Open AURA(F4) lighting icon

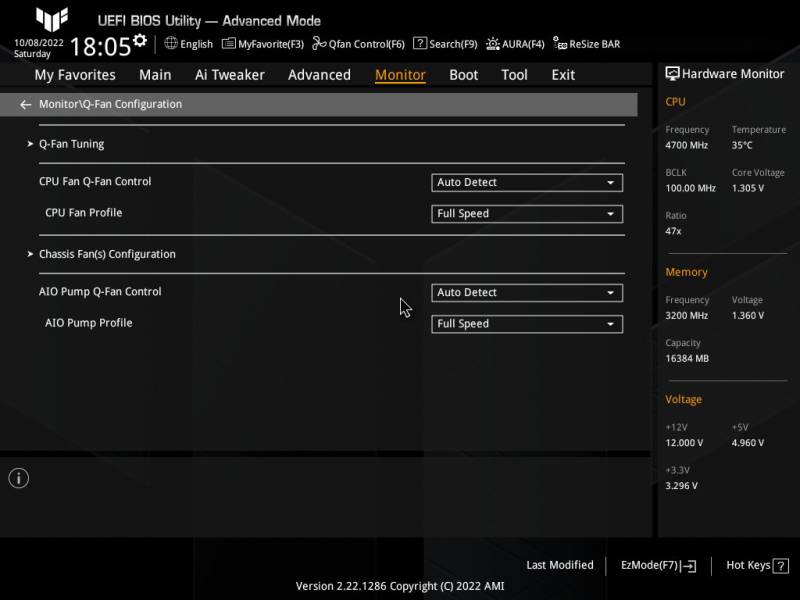492,43
